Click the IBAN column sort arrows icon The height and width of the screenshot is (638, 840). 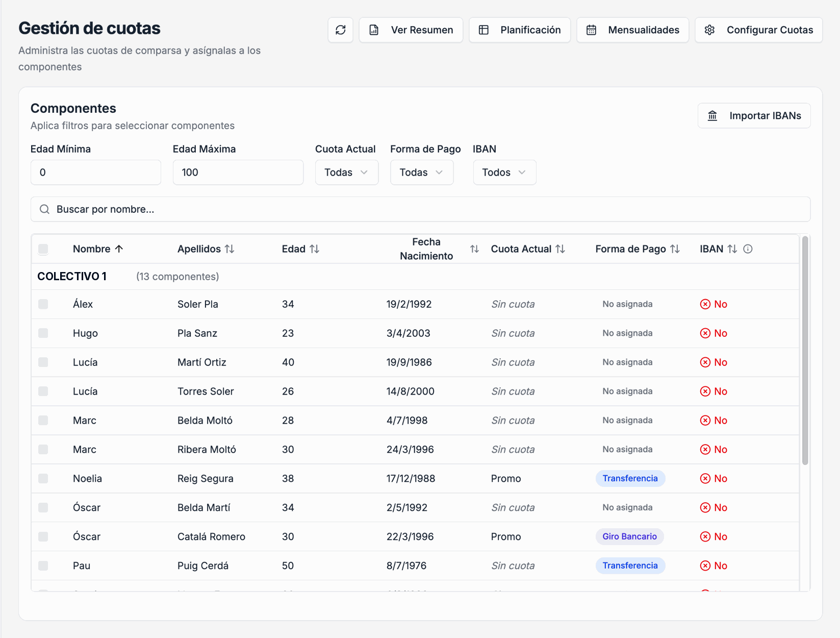point(732,249)
